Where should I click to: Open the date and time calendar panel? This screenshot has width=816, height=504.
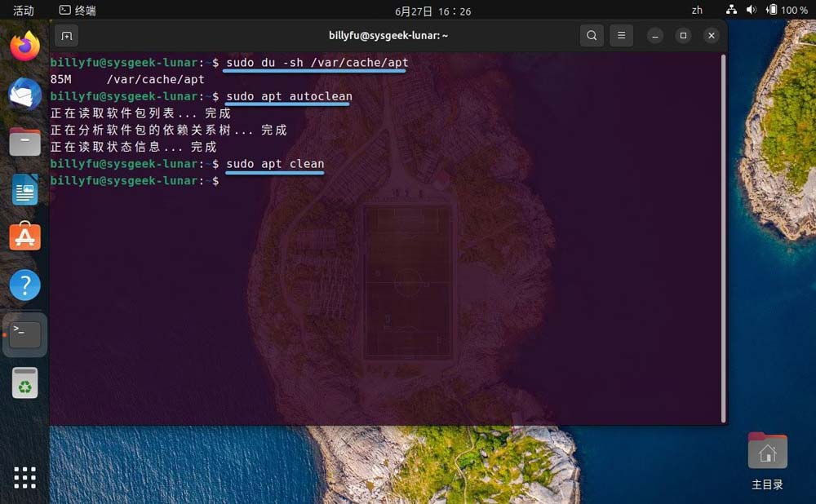[432, 11]
